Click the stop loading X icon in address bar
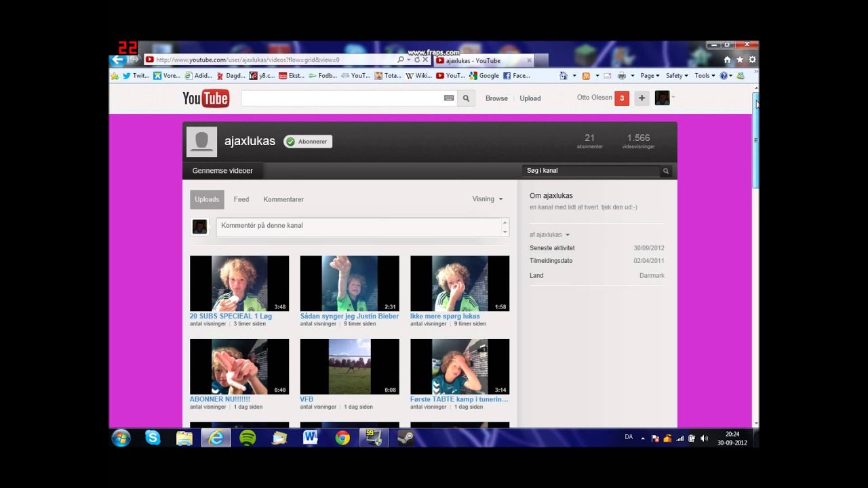868x488 pixels. [x=425, y=60]
